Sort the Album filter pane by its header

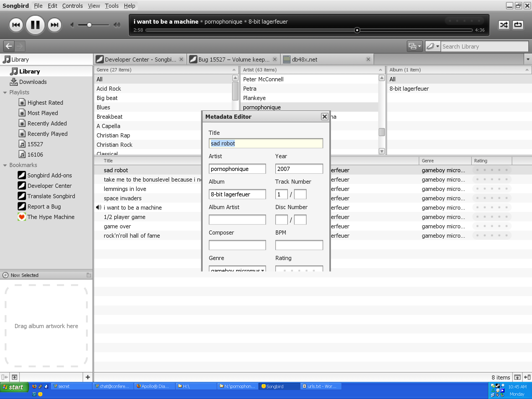(459, 70)
